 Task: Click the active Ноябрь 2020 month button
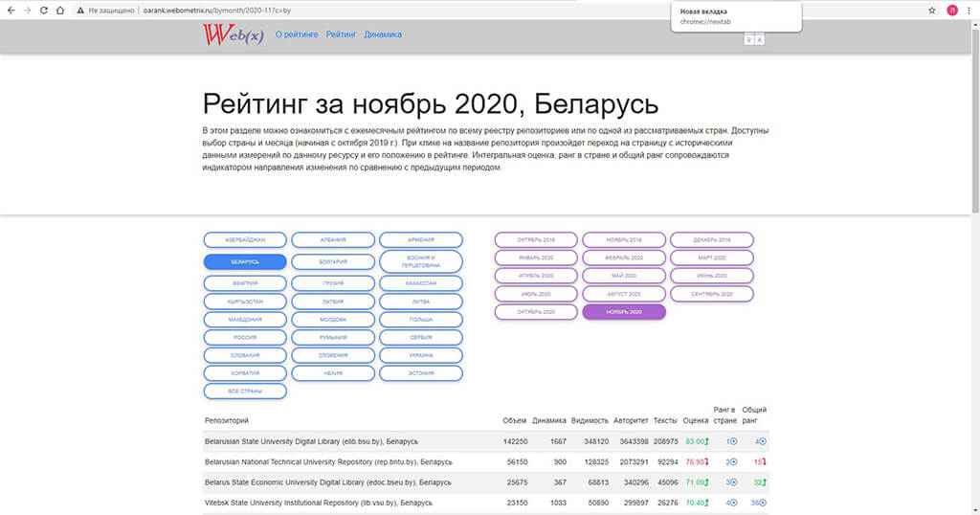[624, 312]
